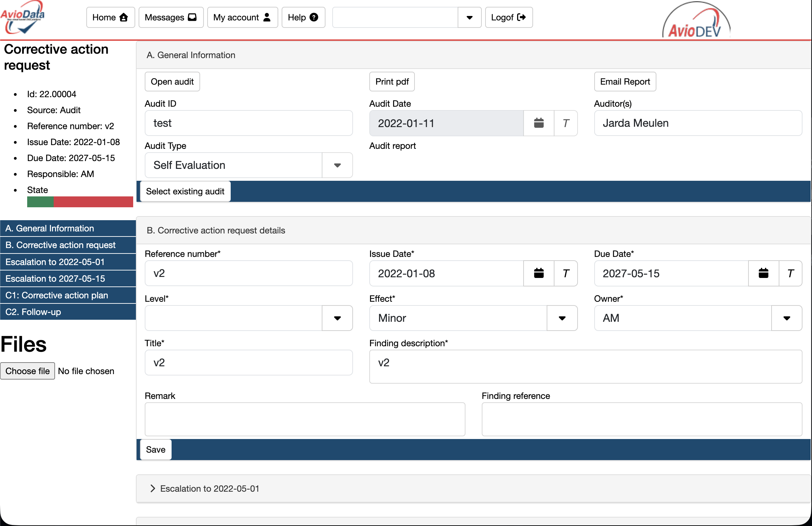Jump to C2. Follow-up section
The height and width of the screenshot is (526, 812).
[33, 312]
